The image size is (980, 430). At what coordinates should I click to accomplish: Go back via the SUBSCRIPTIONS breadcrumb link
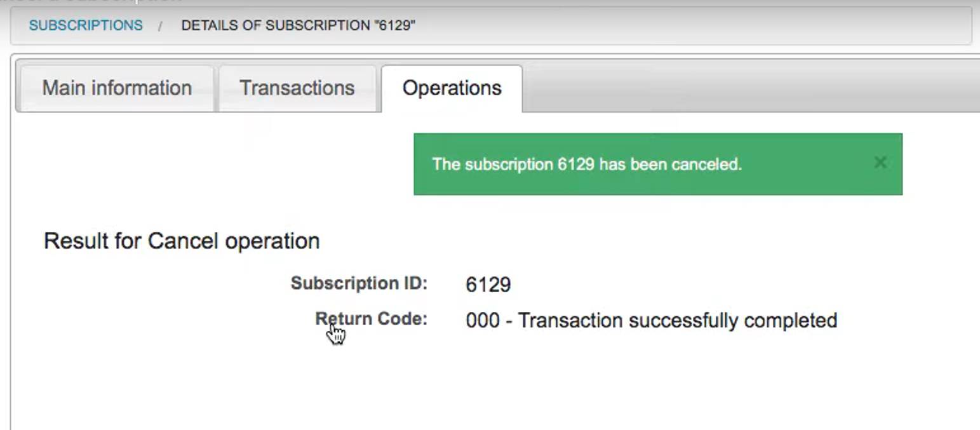86,25
